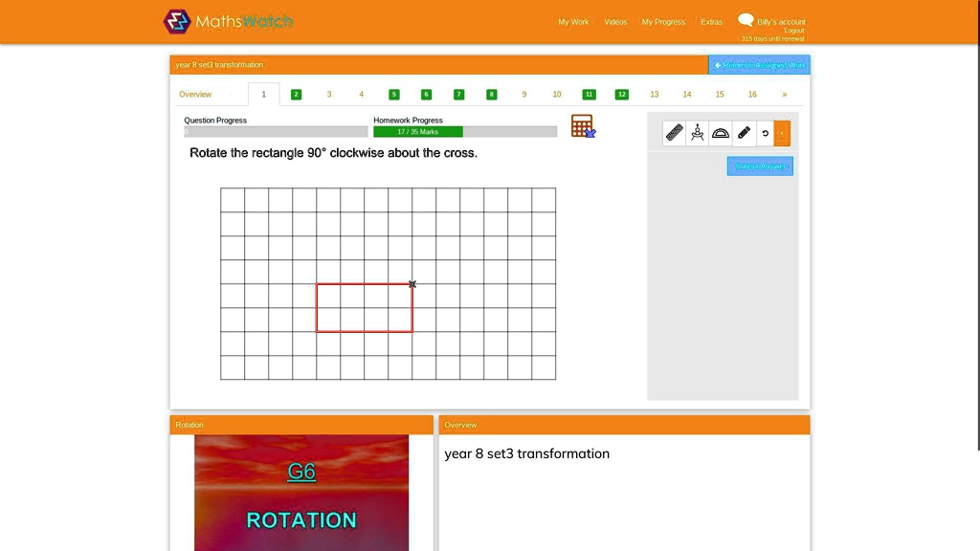
Task: Select the protractor tool
Action: click(x=721, y=133)
